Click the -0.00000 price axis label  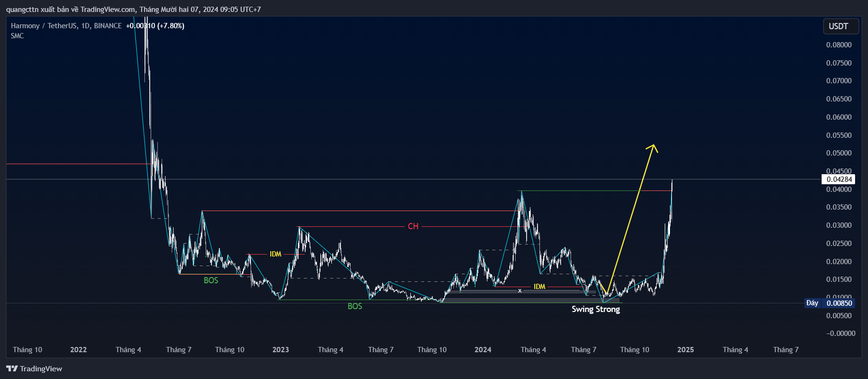click(841, 334)
